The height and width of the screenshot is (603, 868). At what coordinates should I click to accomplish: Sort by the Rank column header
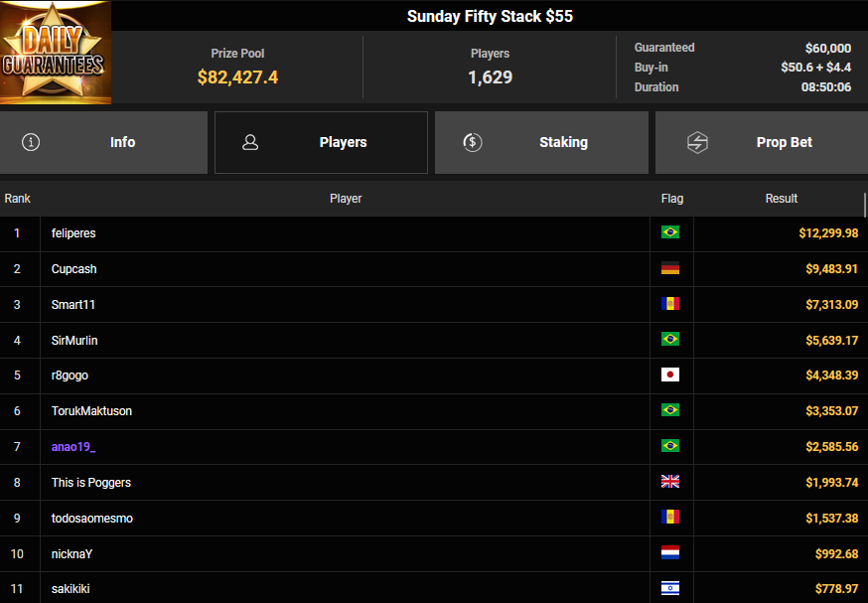point(18,199)
